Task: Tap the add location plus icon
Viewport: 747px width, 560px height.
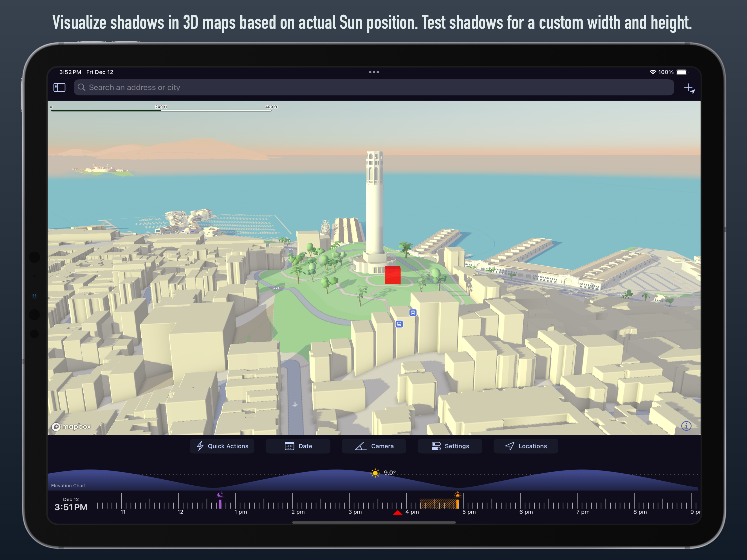Action: tap(689, 89)
